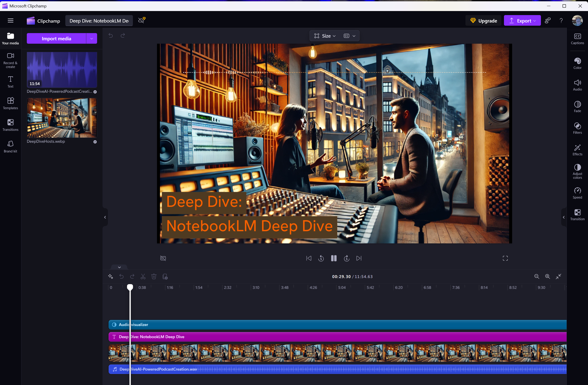The width and height of the screenshot is (588, 385).
Task: Open the Adjust colors panel
Action: [x=577, y=171]
